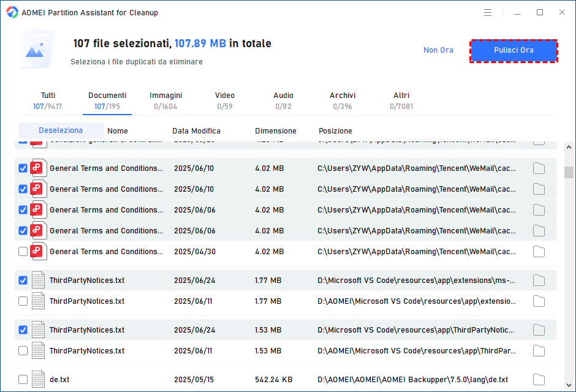Tick the checkbox for de.txt
This screenshot has width=576, height=392.
click(x=23, y=379)
